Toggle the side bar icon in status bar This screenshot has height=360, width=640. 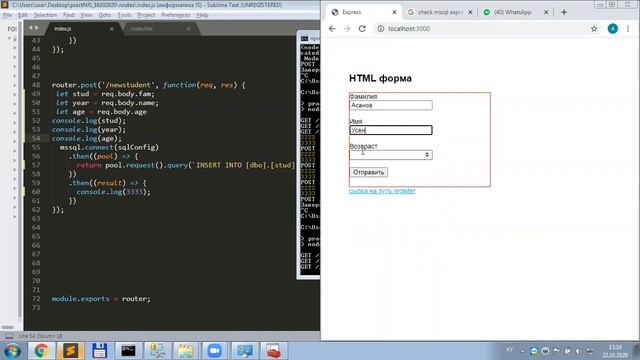pyautogui.click(x=9, y=336)
